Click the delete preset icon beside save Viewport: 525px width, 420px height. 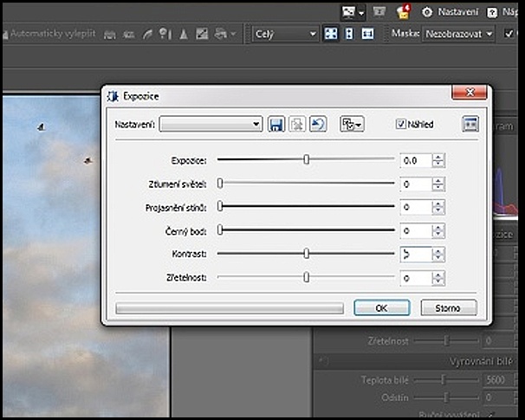pyautogui.click(x=297, y=125)
